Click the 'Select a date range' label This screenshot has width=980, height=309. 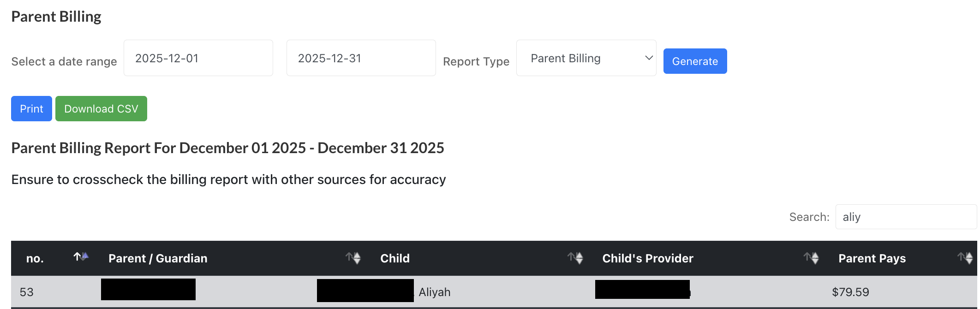(64, 62)
